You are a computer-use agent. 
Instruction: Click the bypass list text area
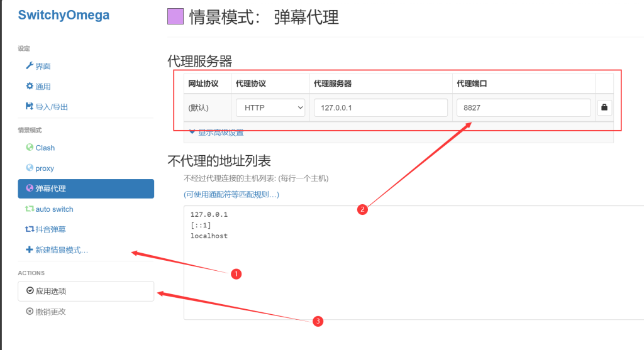coord(414,263)
